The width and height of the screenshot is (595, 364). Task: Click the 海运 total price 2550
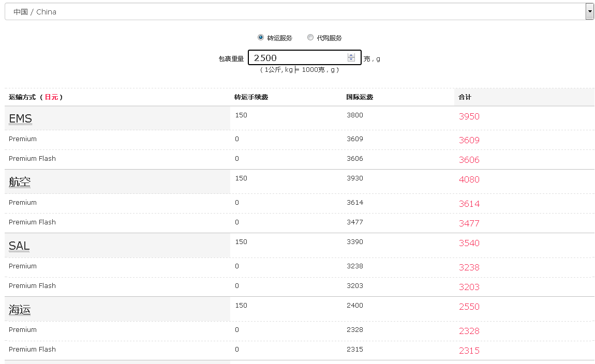(469, 307)
